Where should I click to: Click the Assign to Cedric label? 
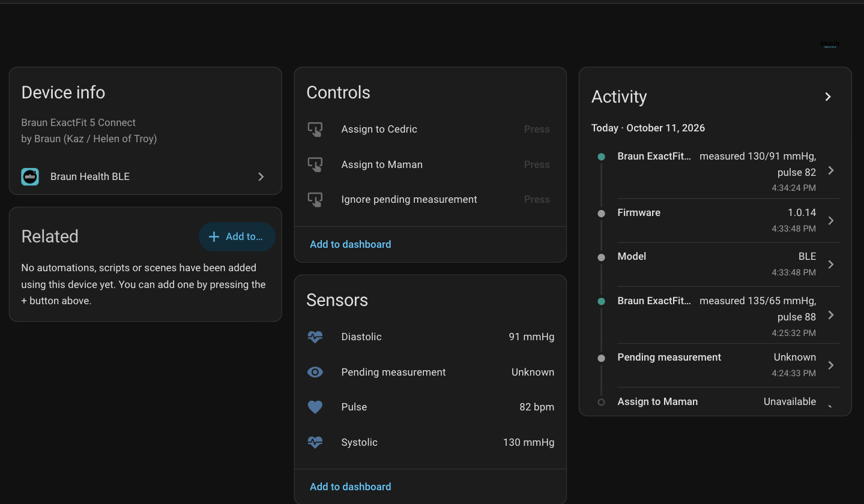pos(379,129)
